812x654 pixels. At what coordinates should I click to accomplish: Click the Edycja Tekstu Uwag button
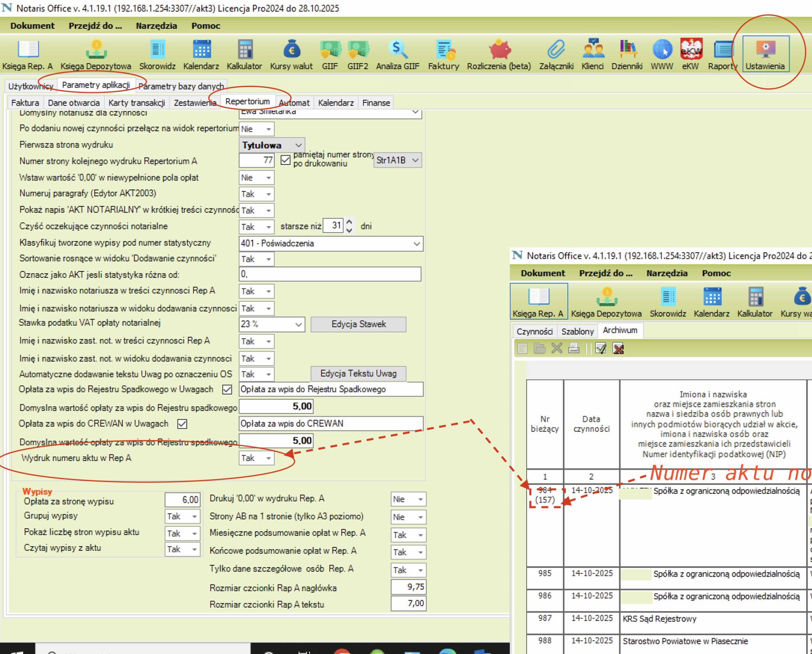[x=358, y=374]
